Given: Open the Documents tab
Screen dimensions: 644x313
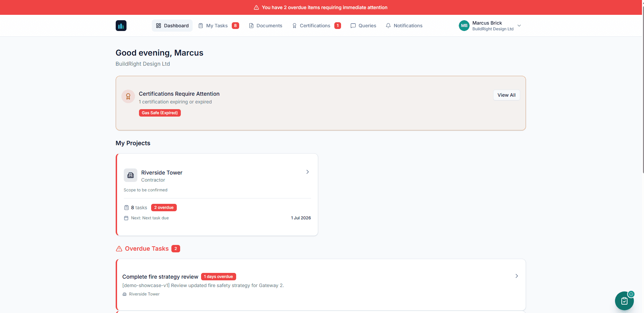Looking at the screenshot, I should pos(265,26).
